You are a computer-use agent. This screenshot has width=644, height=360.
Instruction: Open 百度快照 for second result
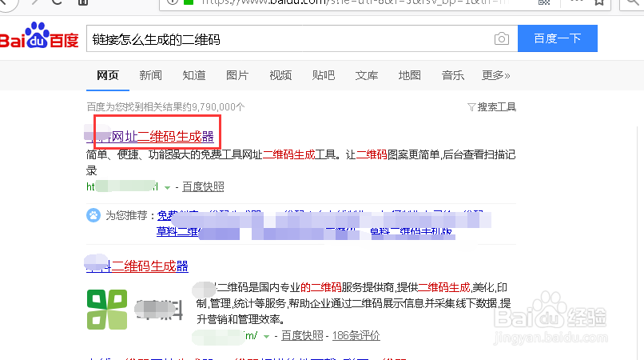pyautogui.click(x=302, y=336)
